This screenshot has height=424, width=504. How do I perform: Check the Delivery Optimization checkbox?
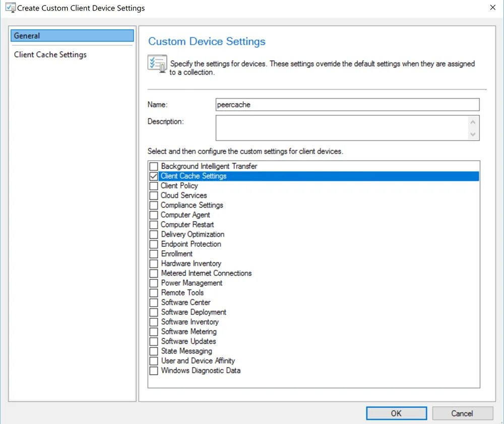154,234
